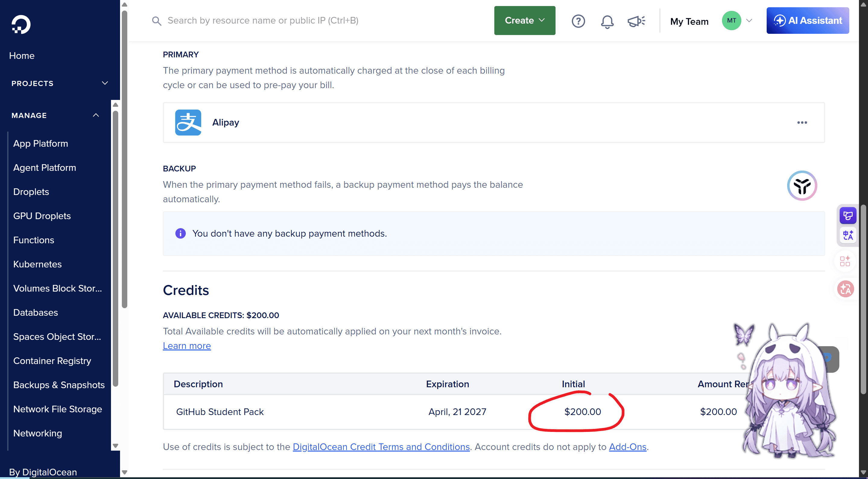This screenshot has width=868, height=479.
Task: Click the translate extension icon
Action: click(x=848, y=235)
